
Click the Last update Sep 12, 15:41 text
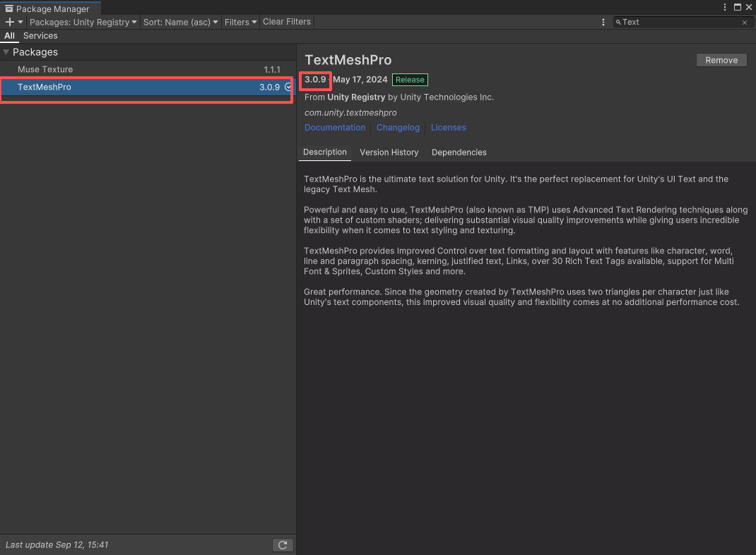(57, 545)
